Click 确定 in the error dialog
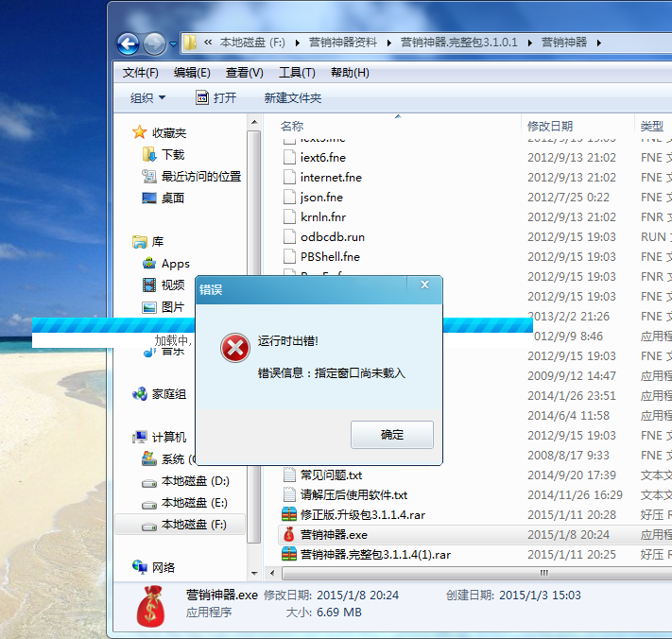 (x=391, y=435)
